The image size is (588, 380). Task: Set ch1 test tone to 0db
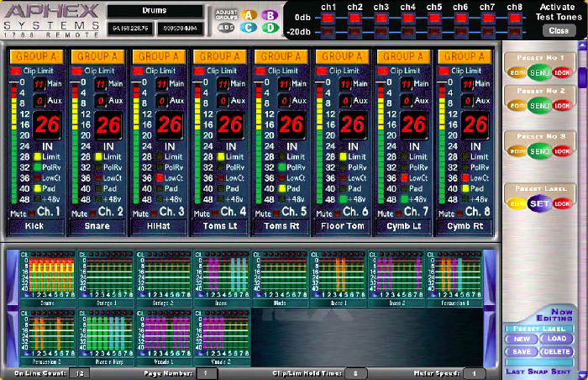coord(329,18)
